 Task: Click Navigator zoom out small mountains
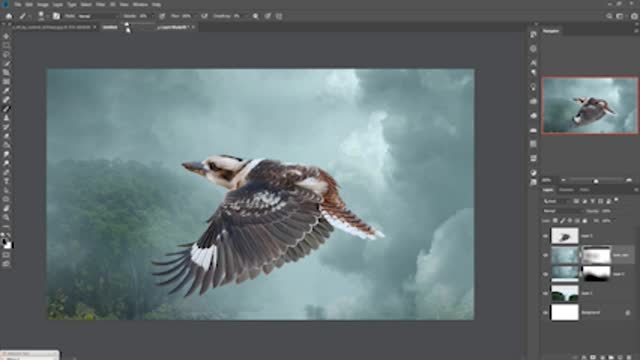(563, 180)
